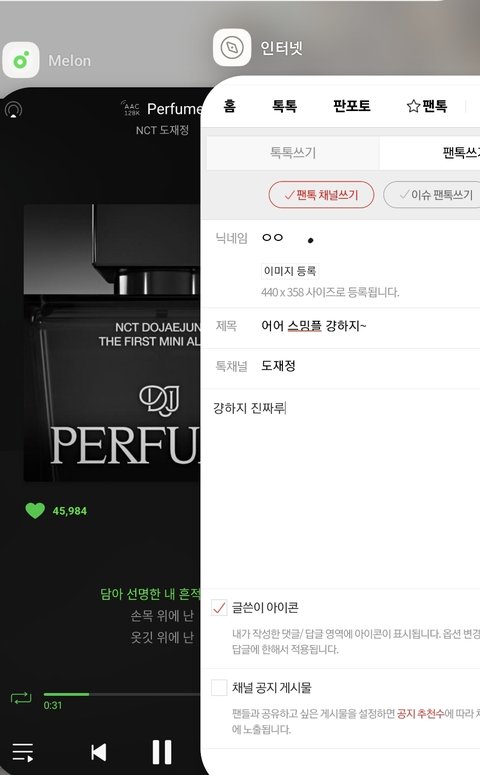Go to the 홈 menu
This screenshot has height=775, width=480.
click(x=229, y=106)
